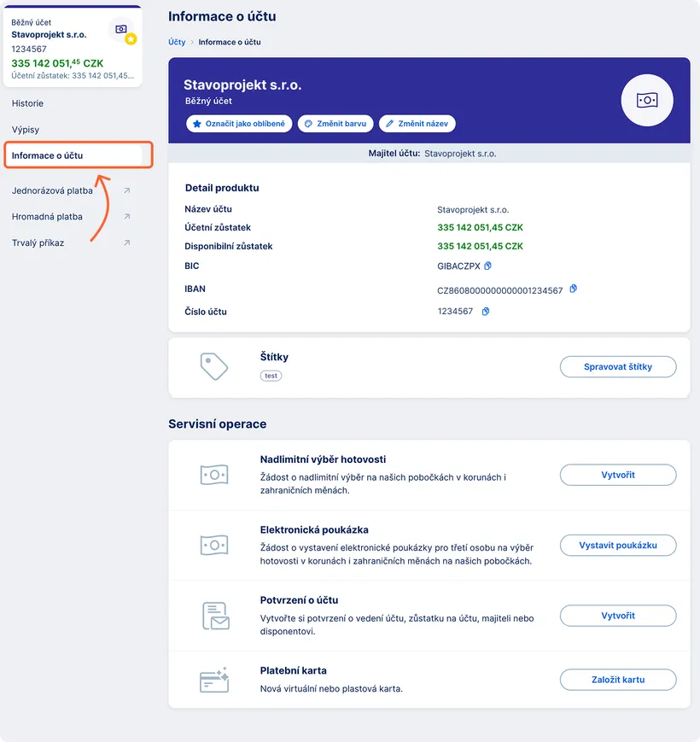Open Historie from the sidebar

tap(28, 103)
